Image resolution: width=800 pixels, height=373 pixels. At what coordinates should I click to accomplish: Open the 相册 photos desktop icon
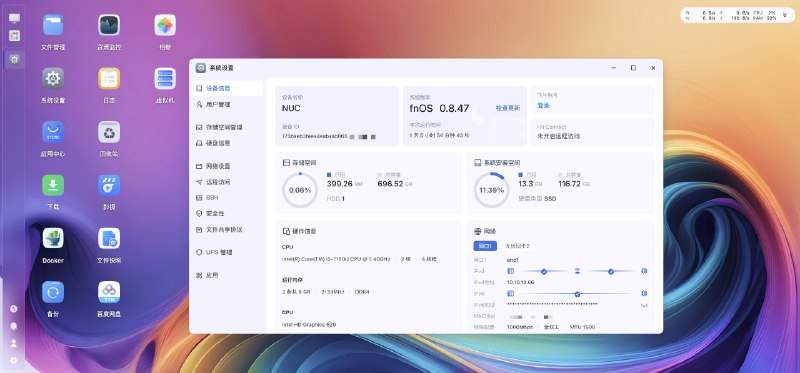[x=165, y=26]
